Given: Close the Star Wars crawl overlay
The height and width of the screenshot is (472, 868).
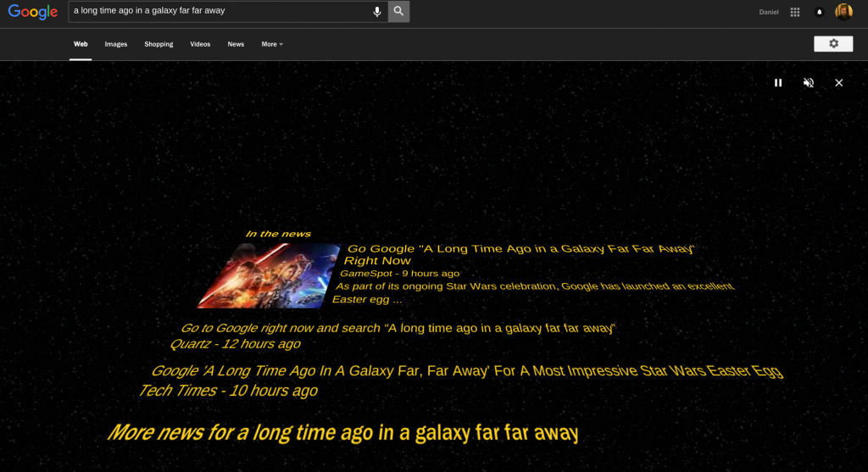Looking at the screenshot, I should coord(838,82).
